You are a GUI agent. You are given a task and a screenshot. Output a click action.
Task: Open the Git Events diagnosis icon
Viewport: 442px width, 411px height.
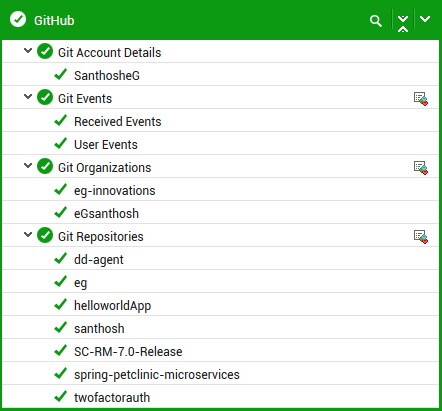point(421,99)
